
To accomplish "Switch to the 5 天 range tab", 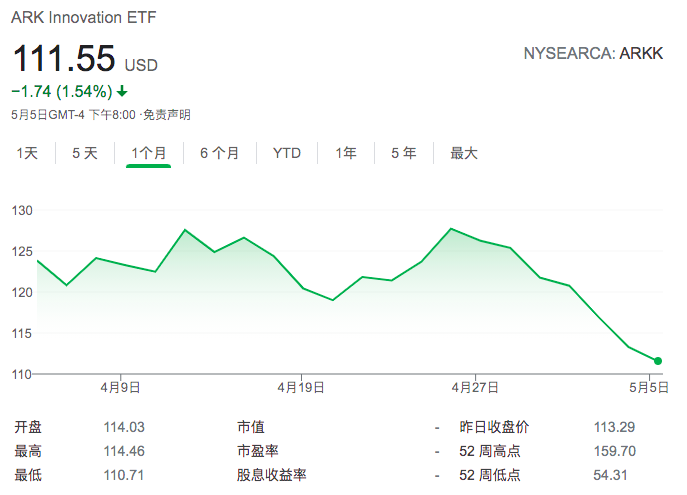I will (85, 153).
